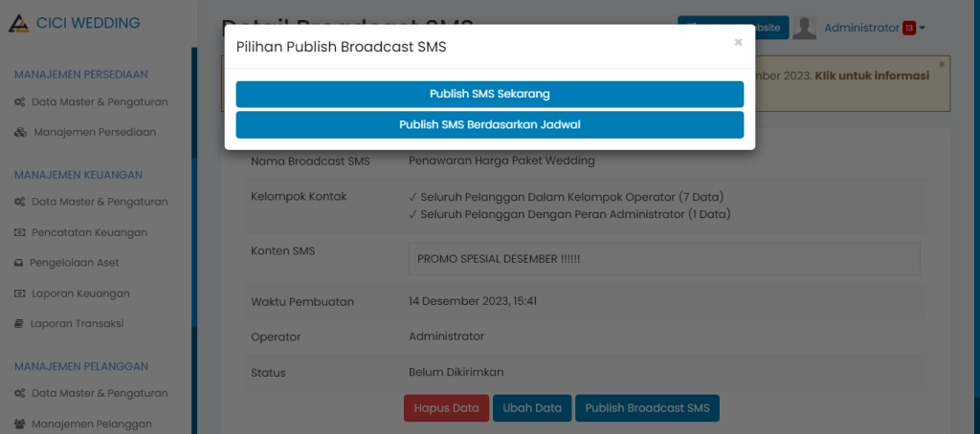Dismiss the yellow notification banner
The width and height of the screenshot is (980, 434).
(x=942, y=64)
